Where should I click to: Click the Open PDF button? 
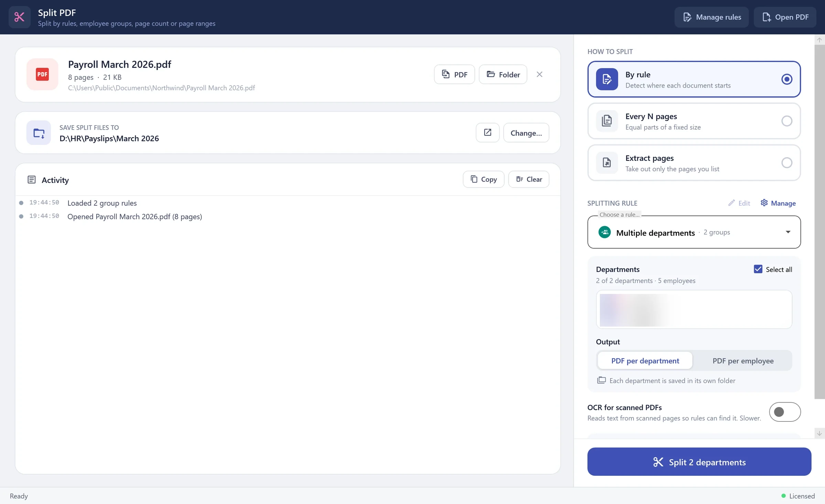(x=785, y=17)
